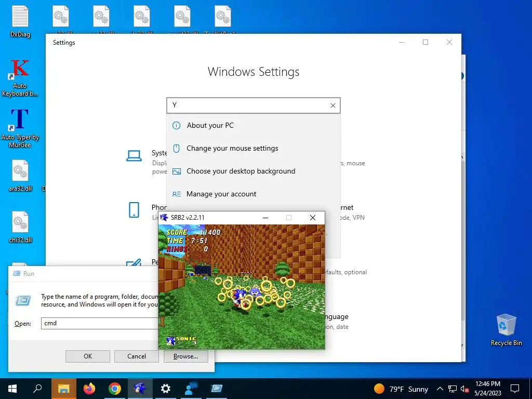Click muted volume tray icon
Screen dimensions: 532x399
coord(464,389)
